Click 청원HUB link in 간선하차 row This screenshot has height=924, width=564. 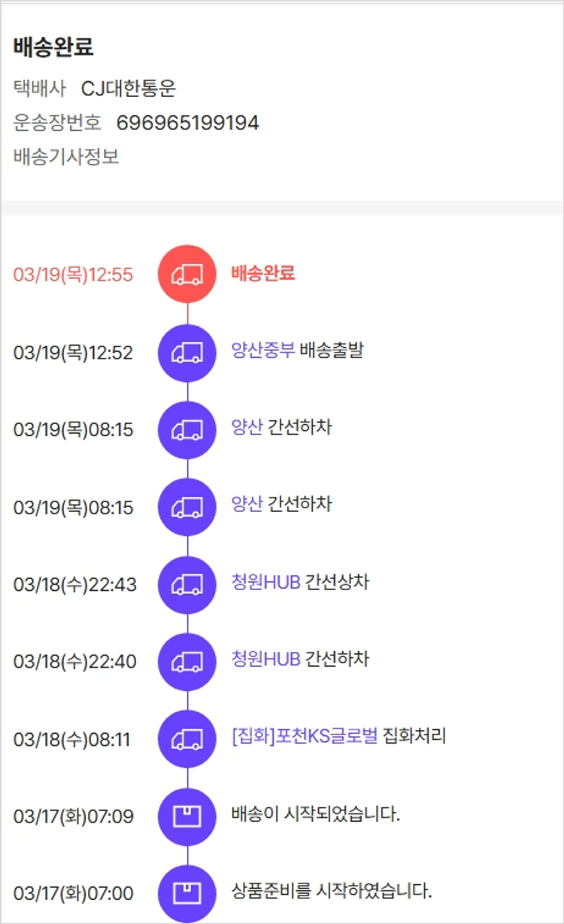click(266, 659)
